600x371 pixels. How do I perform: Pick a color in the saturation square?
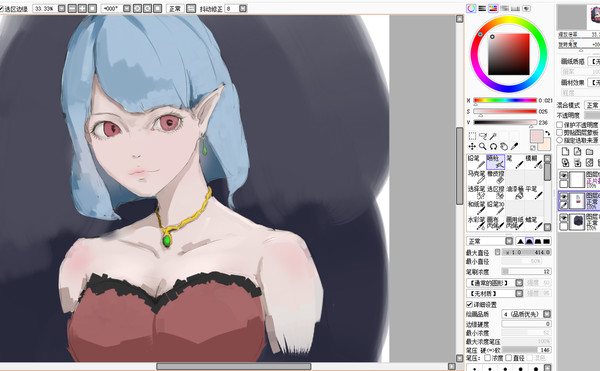point(509,54)
